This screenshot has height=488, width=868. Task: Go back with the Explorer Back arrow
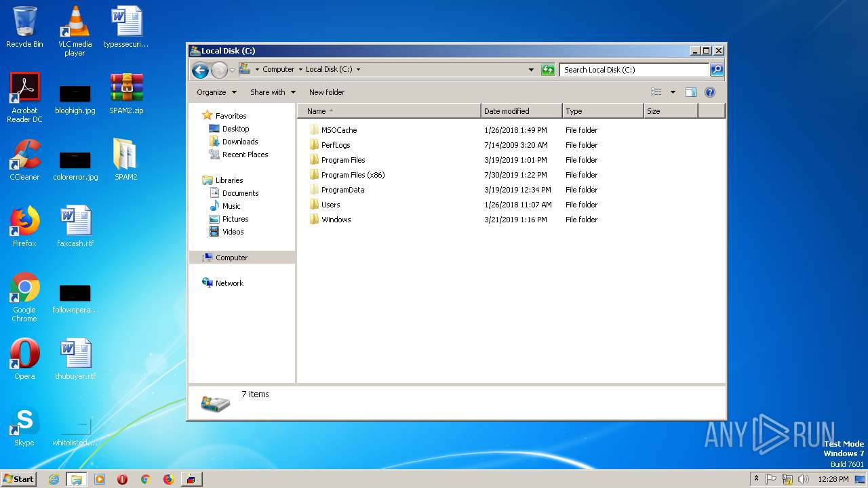[200, 70]
